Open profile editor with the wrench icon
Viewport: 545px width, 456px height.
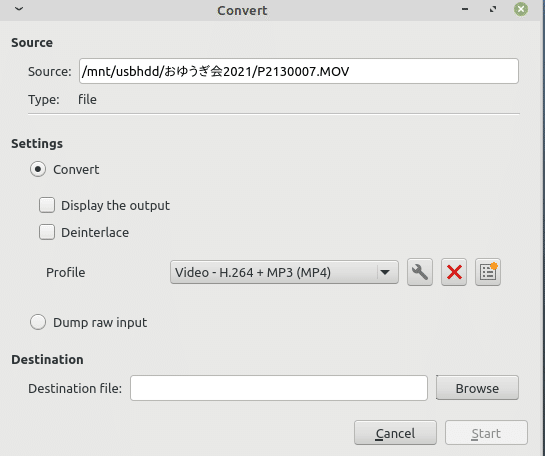pos(420,272)
